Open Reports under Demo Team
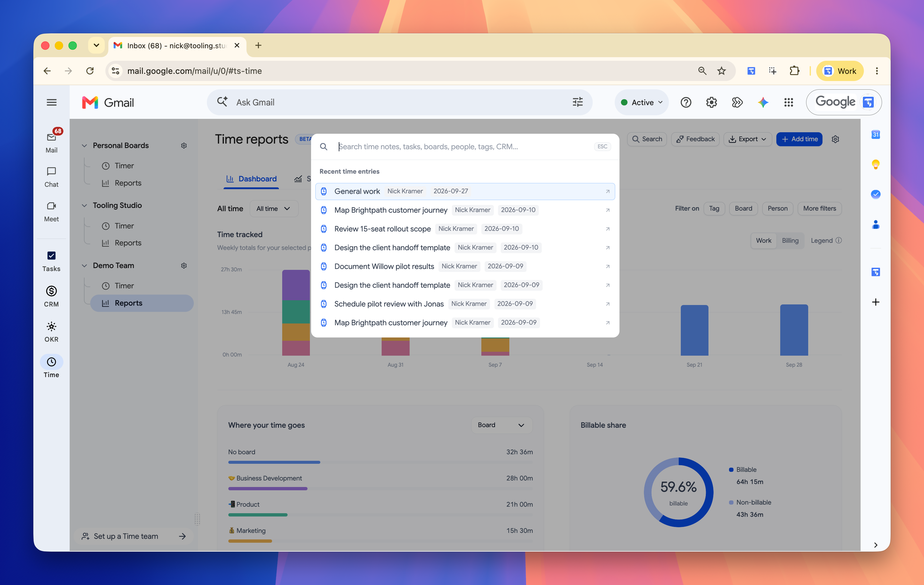This screenshot has height=585, width=924. point(142,303)
